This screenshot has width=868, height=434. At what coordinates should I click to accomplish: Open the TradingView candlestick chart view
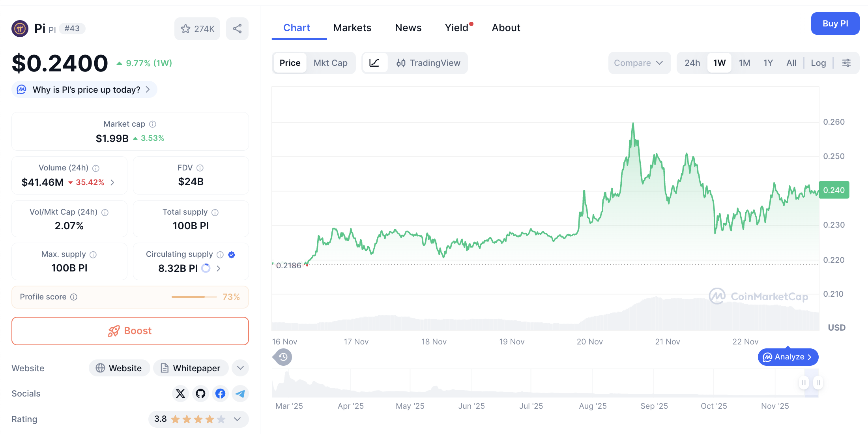pos(429,63)
